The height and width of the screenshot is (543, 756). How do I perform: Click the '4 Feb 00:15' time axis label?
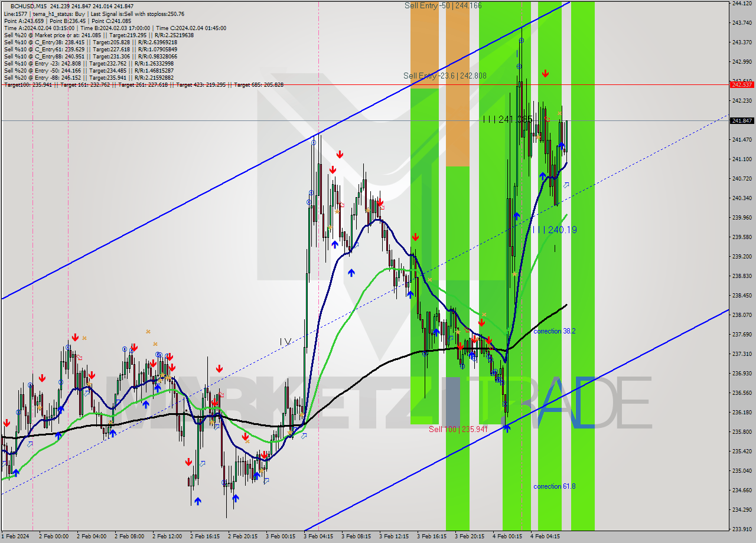pyautogui.click(x=507, y=537)
